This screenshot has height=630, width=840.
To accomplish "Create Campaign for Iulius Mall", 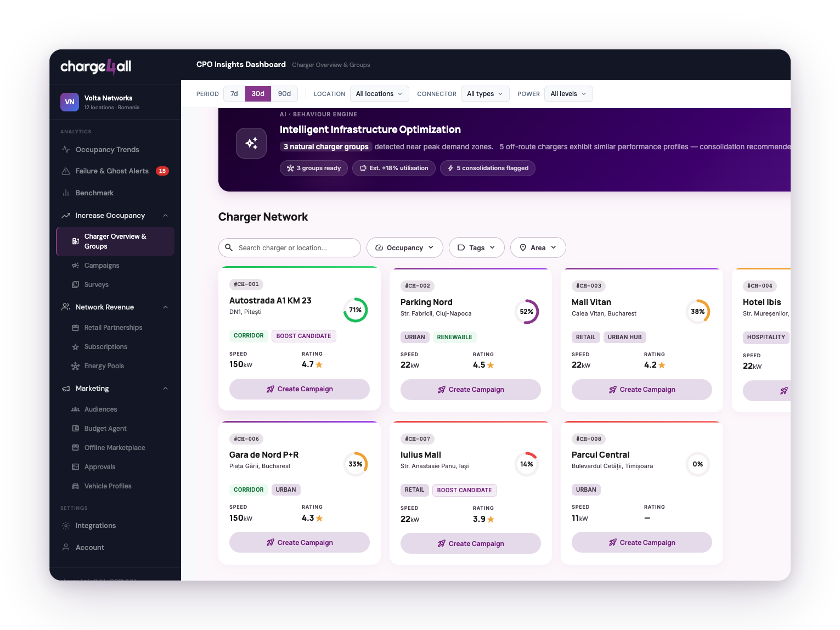I will coord(471,543).
